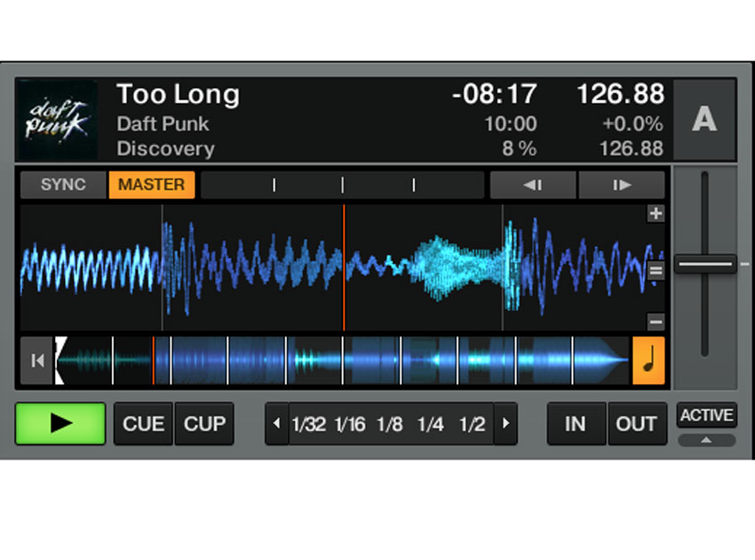
Task: Click total track time "10:00"
Action: click(x=511, y=124)
